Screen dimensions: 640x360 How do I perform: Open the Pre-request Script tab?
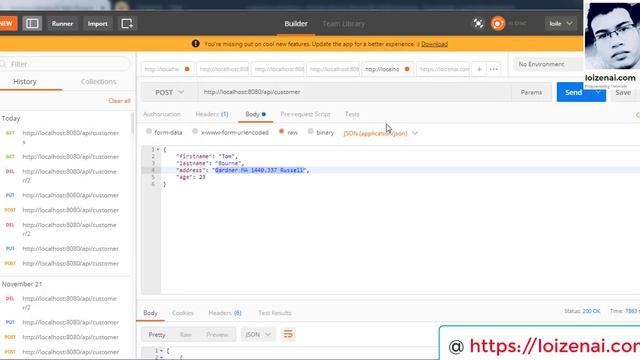pyautogui.click(x=305, y=114)
